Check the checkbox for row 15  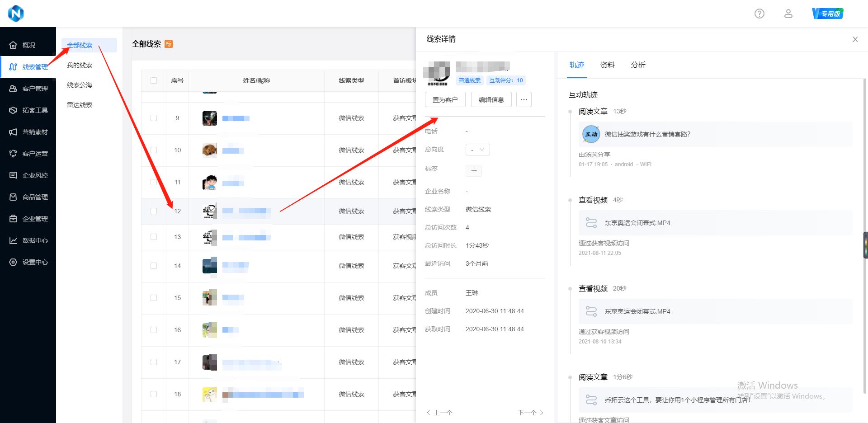154,298
